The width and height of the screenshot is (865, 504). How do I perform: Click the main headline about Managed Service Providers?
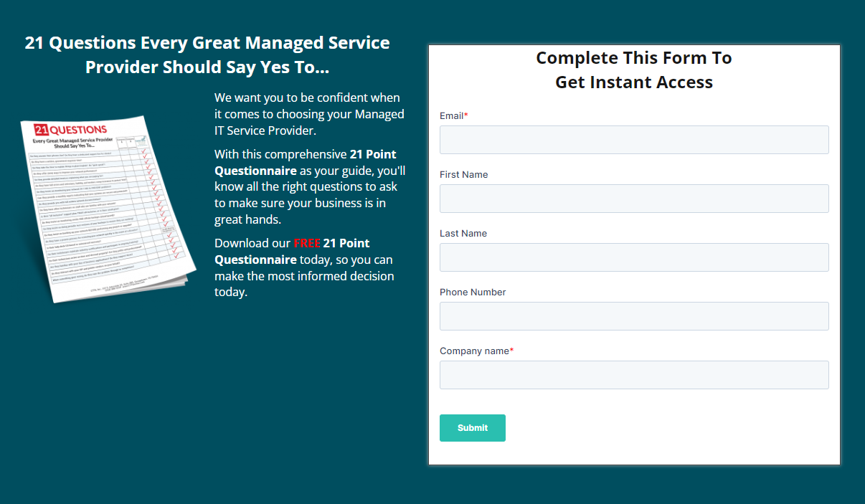click(207, 54)
